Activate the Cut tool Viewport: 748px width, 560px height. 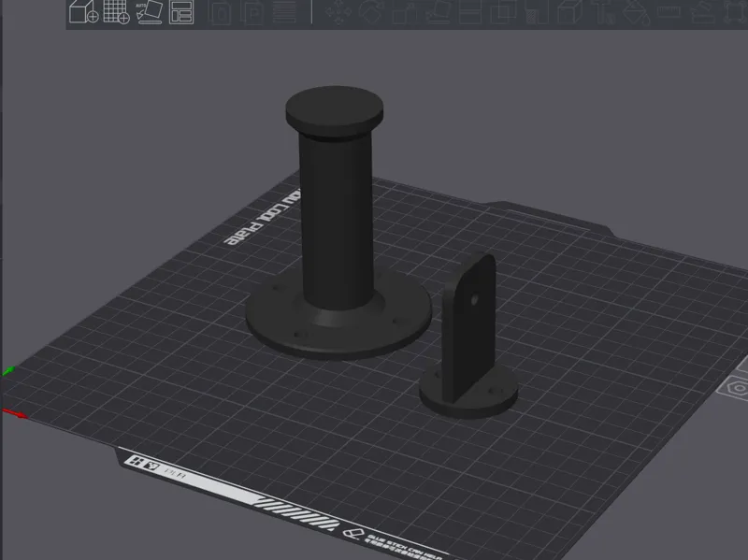click(470, 11)
